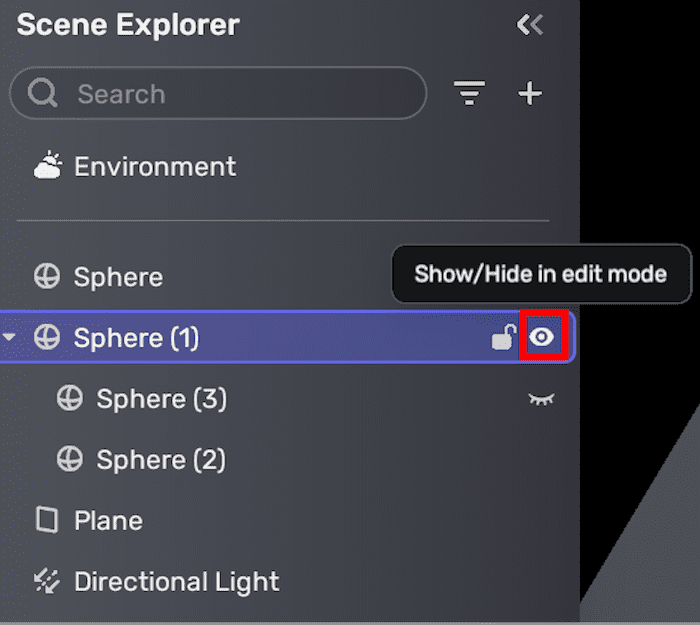The image size is (700, 625).
Task: Open the Environment settings entry
Action: pyautogui.click(x=155, y=166)
